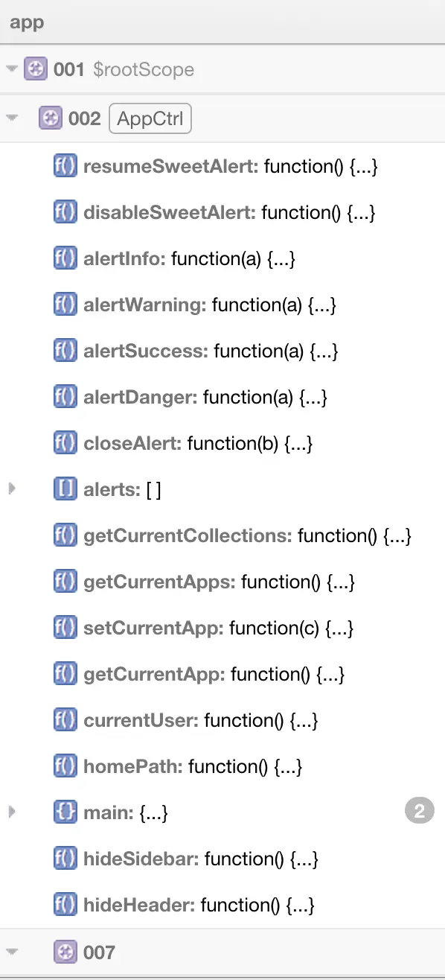Click the scope icon next to 002

(x=51, y=118)
